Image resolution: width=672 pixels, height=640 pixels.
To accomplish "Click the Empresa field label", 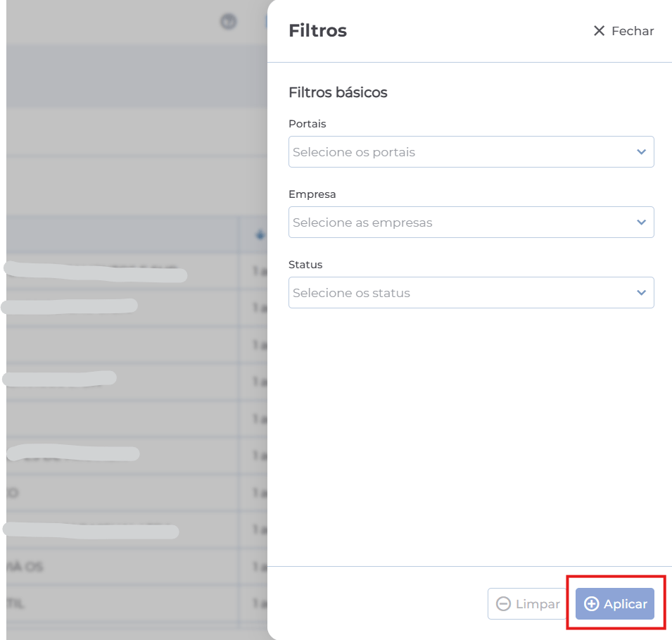I will pos(312,194).
